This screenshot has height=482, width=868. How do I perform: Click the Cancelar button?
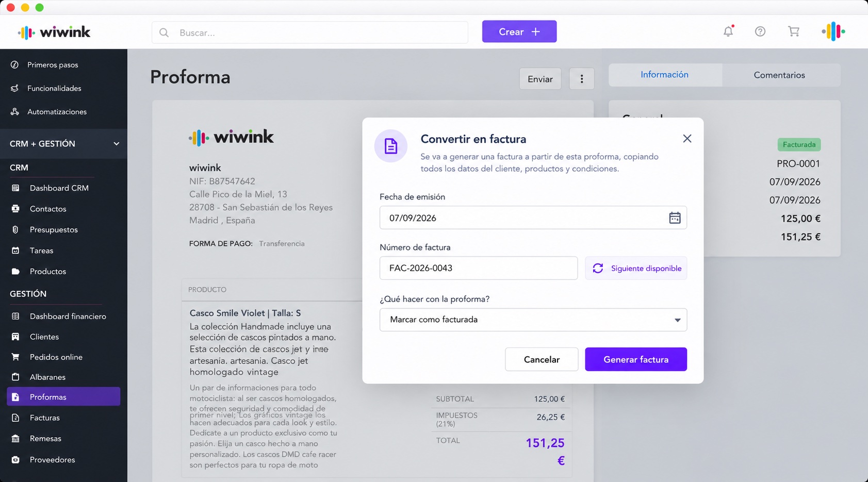[x=542, y=359]
